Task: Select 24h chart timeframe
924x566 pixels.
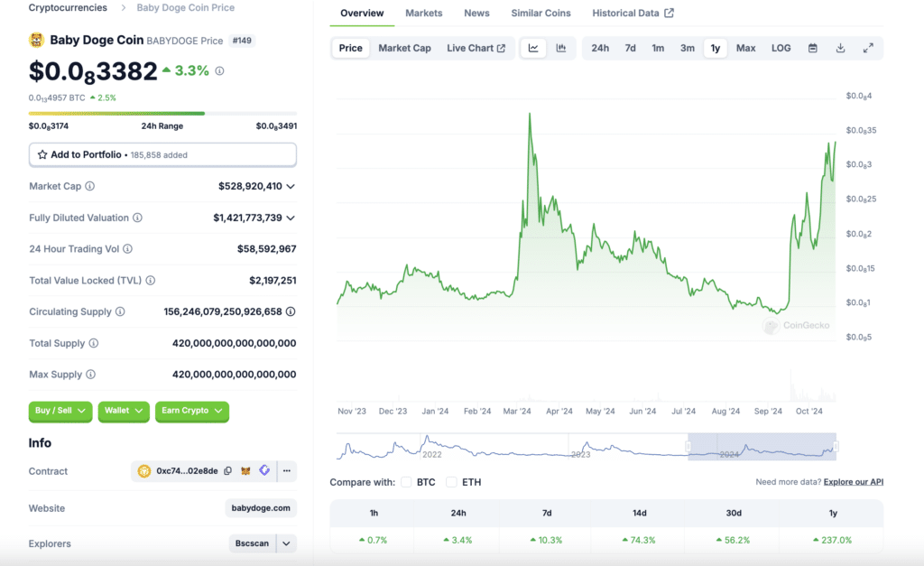Action: (x=600, y=49)
